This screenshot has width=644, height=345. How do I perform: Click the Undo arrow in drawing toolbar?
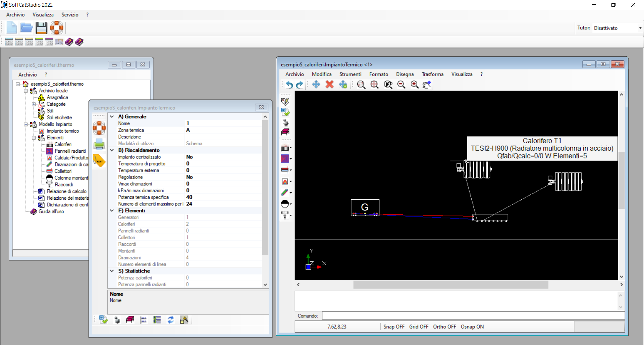pyautogui.click(x=289, y=85)
